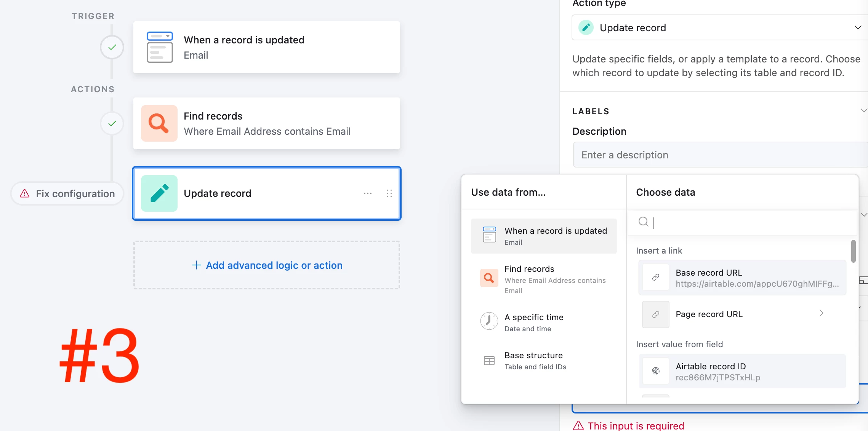This screenshot has height=431, width=868.
Task: Click the Fix configuration warning button
Action: (67, 193)
